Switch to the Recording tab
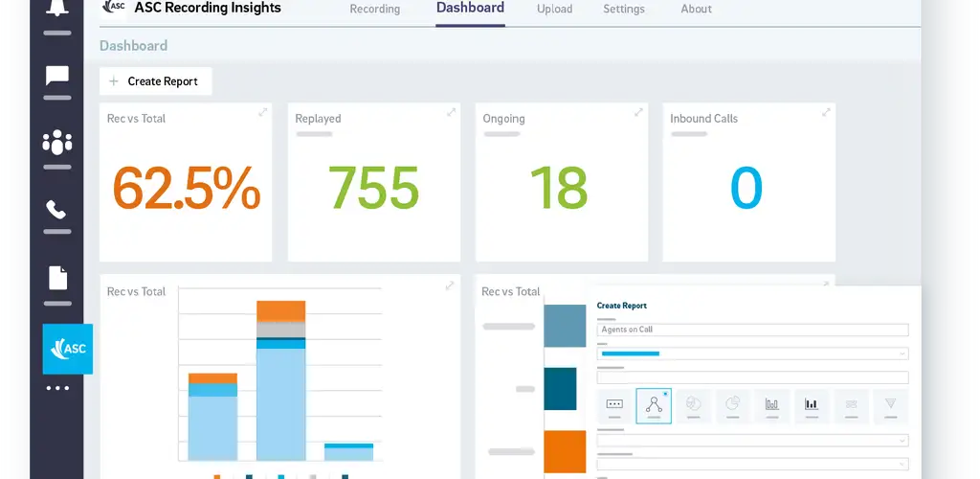The image size is (980, 479). tap(375, 10)
